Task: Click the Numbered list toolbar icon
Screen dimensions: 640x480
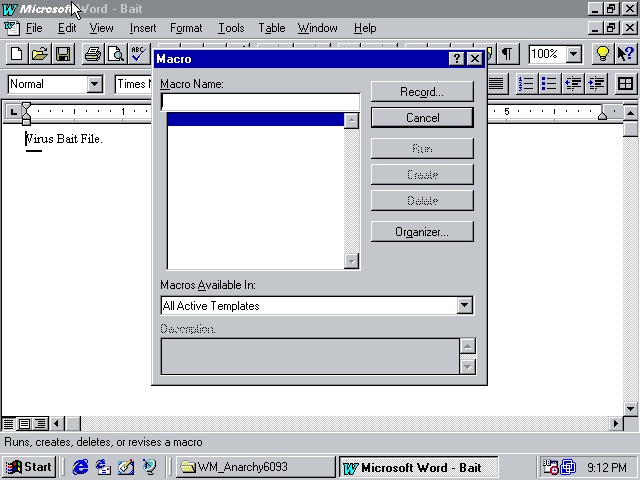Action: coord(525,84)
